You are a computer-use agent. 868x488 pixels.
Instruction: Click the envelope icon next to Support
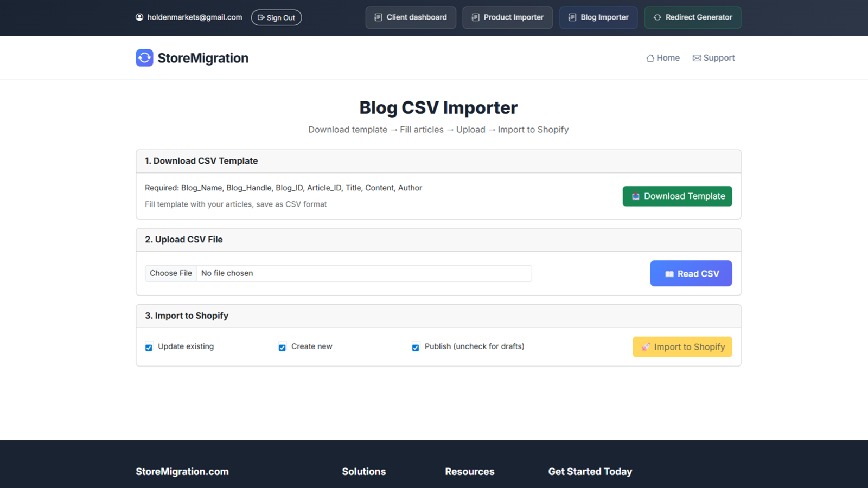point(697,57)
